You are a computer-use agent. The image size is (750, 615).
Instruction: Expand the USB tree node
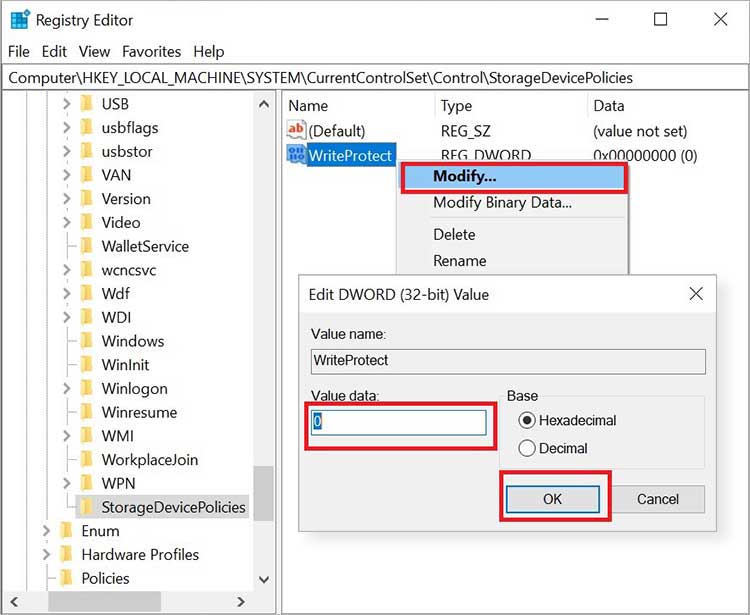(66, 104)
